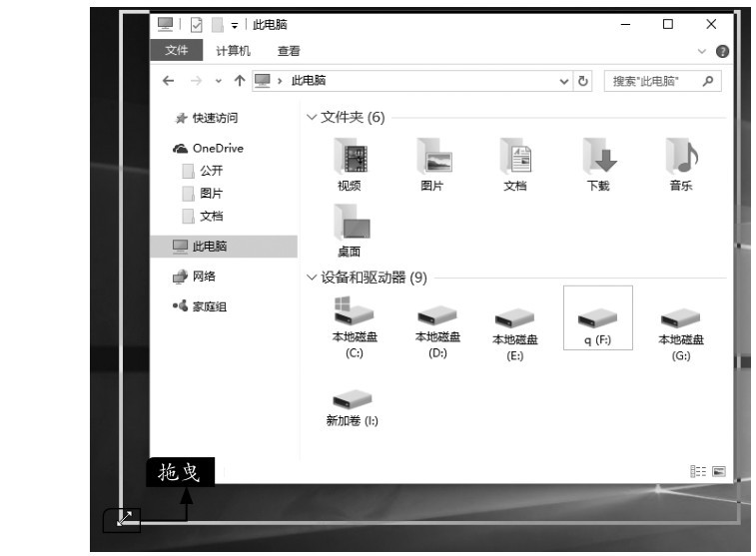Click the search magnifier icon

point(708,81)
